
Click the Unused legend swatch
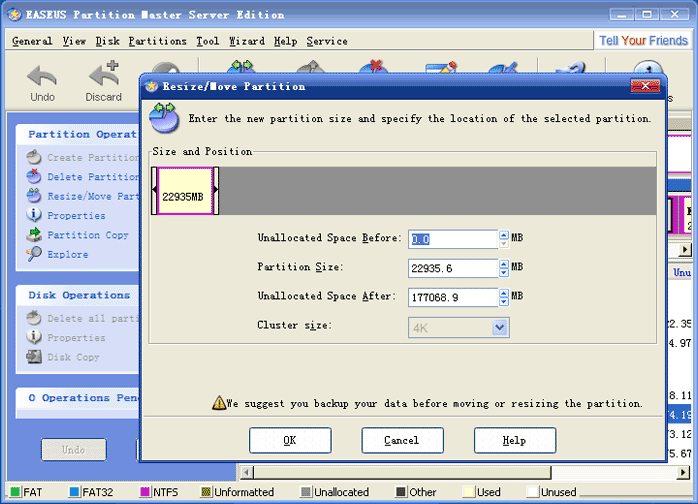(x=532, y=492)
